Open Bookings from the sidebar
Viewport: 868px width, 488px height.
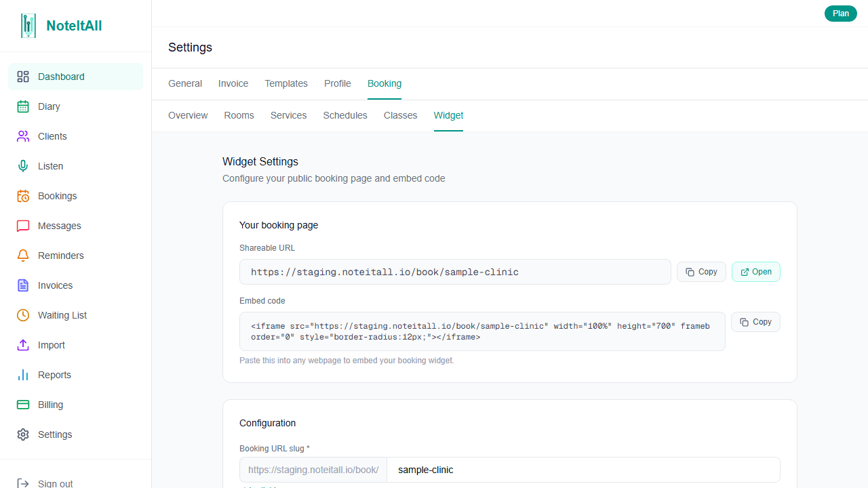coord(75,196)
